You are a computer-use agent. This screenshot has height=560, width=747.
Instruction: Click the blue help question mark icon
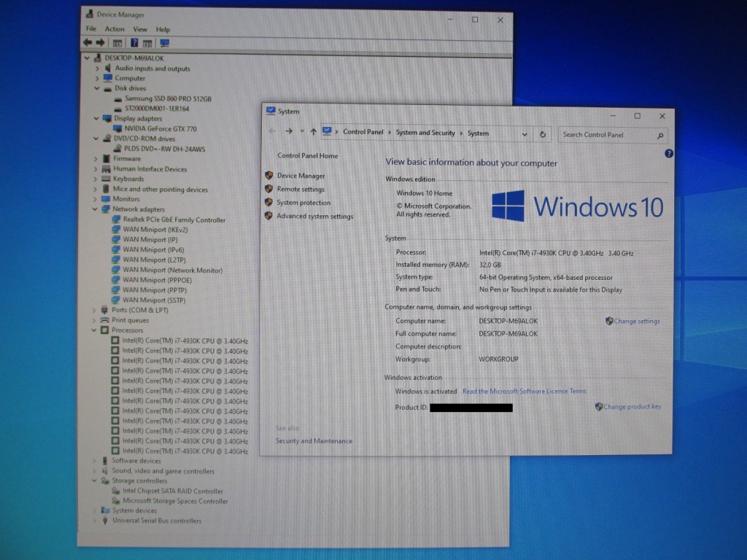(669, 153)
